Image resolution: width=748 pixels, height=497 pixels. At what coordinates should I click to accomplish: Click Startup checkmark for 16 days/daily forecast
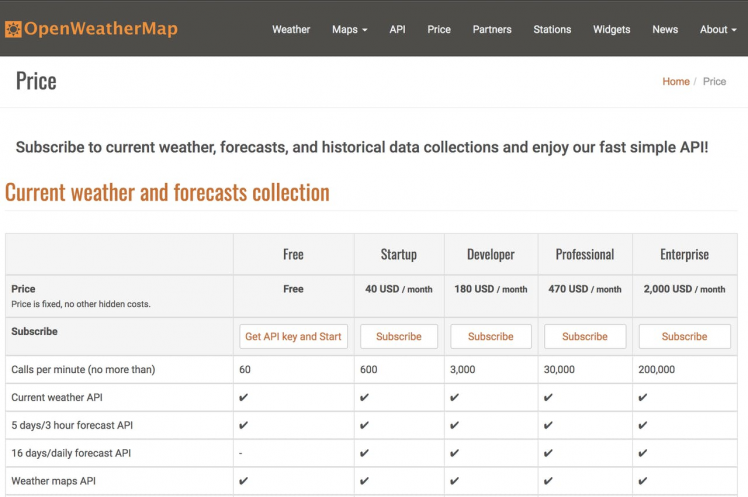[x=364, y=453]
